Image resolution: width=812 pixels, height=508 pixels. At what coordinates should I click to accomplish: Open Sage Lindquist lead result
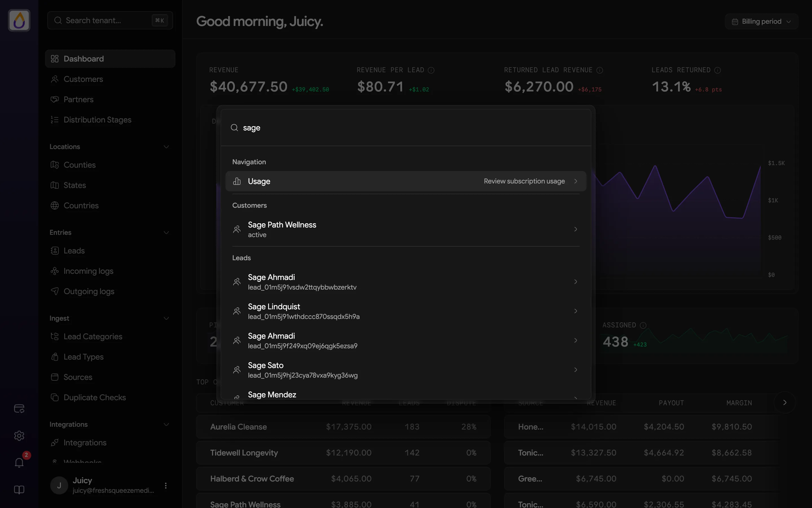point(406,311)
